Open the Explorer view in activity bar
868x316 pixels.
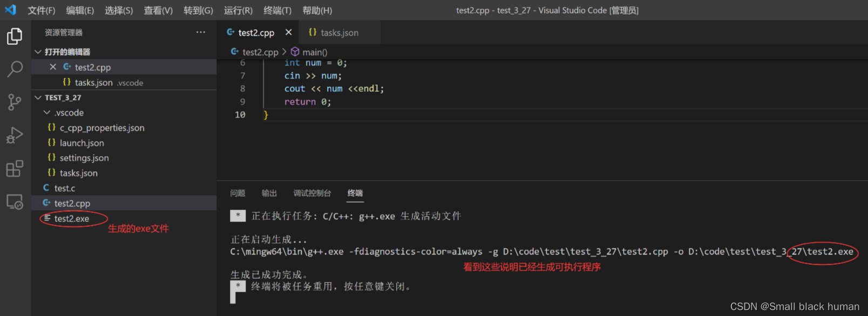pyautogui.click(x=15, y=36)
